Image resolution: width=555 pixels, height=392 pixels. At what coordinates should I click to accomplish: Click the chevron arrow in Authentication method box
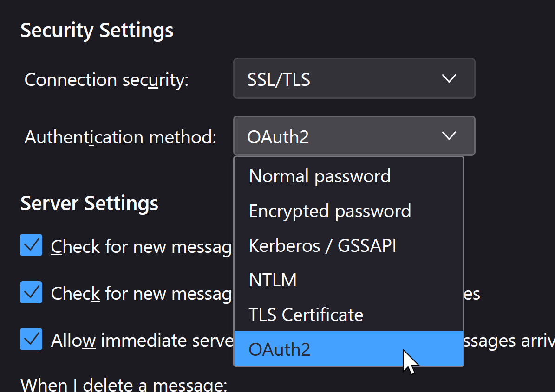coord(449,136)
